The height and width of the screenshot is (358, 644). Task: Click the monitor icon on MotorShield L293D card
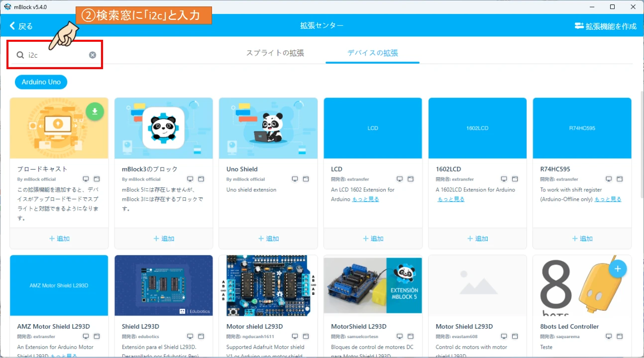pos(399,337)
